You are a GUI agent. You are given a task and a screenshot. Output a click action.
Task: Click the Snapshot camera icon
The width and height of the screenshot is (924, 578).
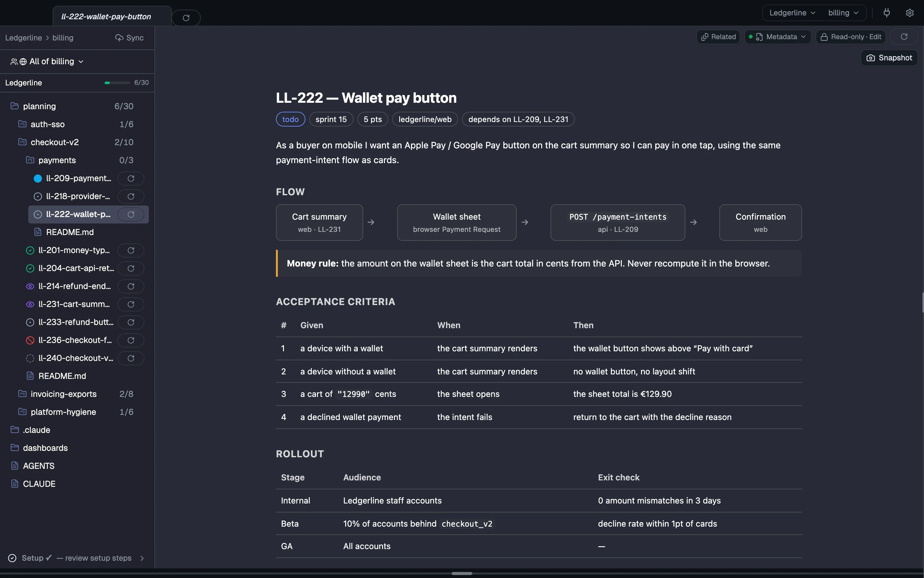coord(870,58)
